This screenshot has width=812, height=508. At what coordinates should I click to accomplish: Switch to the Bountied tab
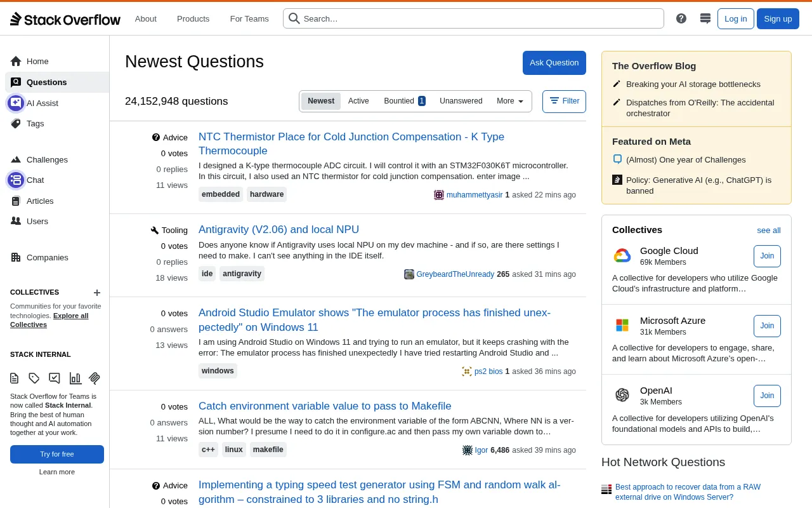point(405,101)
